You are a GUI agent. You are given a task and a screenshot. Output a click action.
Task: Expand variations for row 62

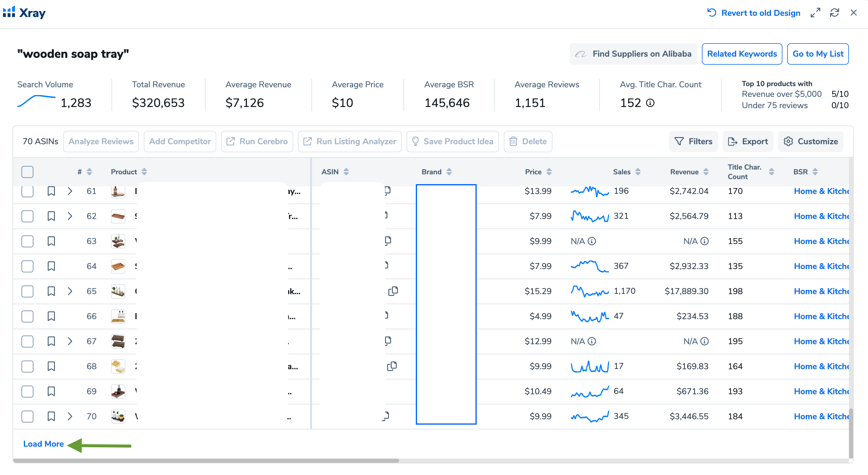[70, 216]
